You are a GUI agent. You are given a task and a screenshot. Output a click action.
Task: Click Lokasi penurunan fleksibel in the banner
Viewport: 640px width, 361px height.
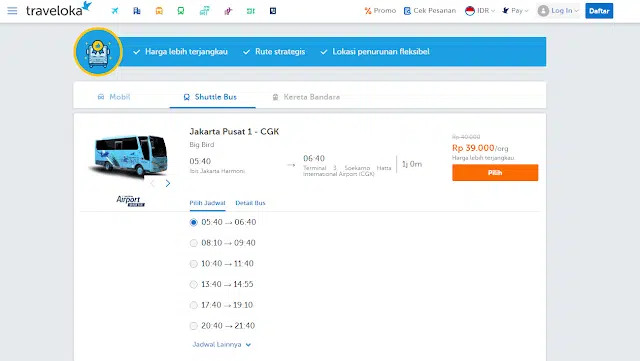(x=381, y=52)
